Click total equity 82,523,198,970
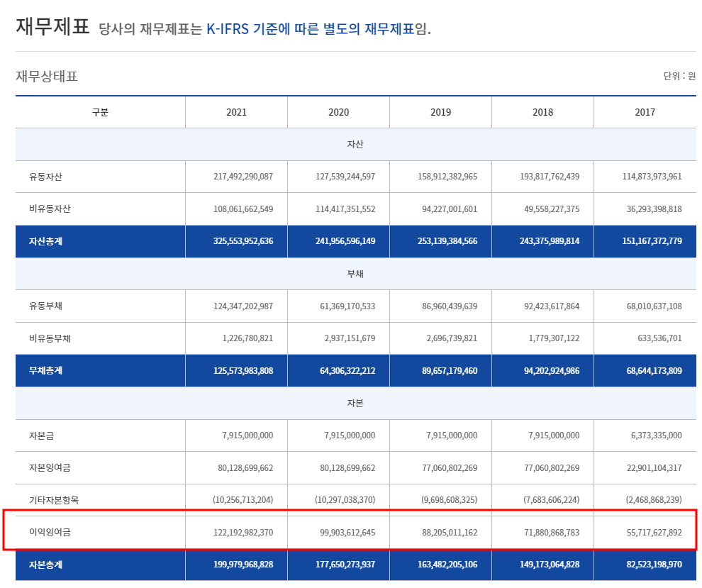This screenshot has height=588, width=702. pyautogui.click(x=654, y=565)
